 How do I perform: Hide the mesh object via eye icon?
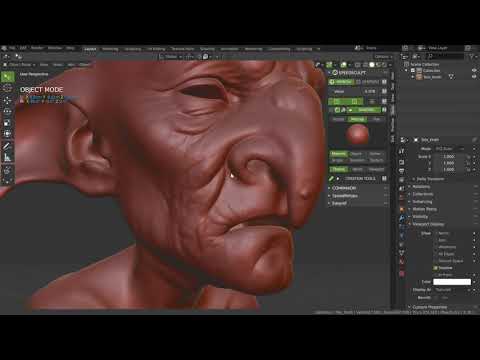coord(474,77)
